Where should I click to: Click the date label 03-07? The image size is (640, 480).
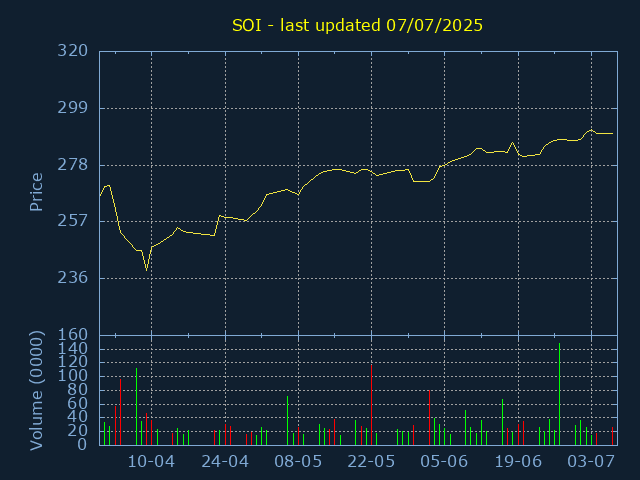591,462
